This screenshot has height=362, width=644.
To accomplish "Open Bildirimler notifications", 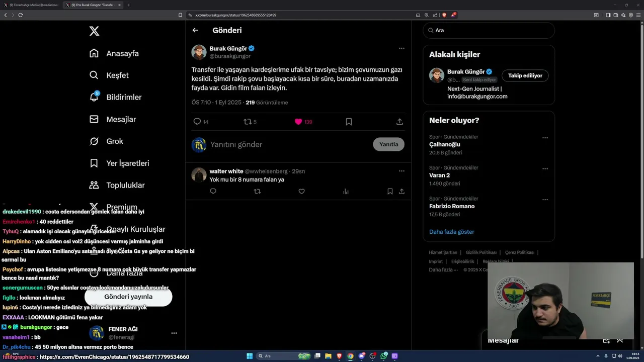I will (116, 97).
